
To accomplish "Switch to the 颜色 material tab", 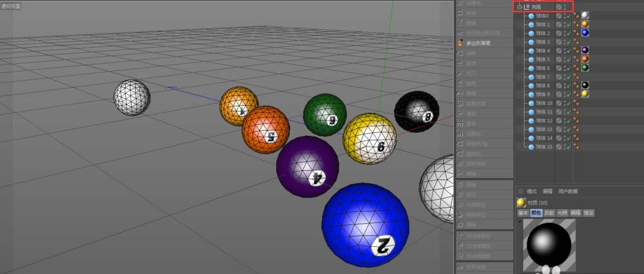I will 536,213.
